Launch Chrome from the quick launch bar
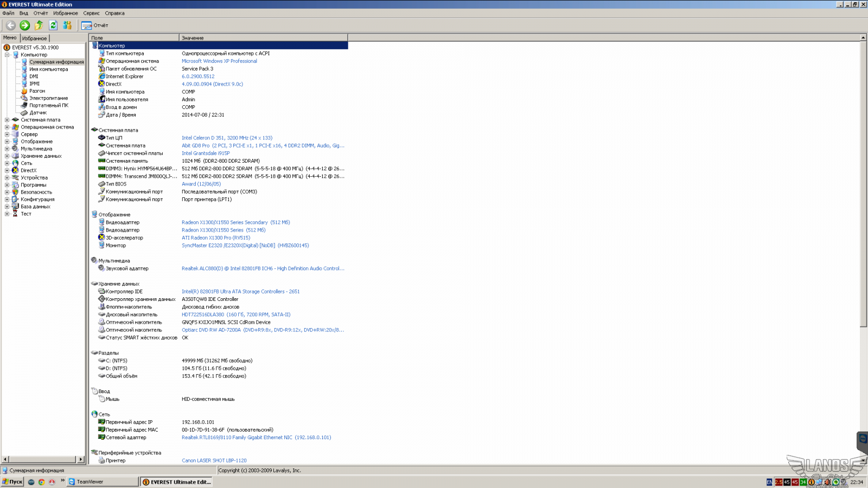 coord(41,481)
